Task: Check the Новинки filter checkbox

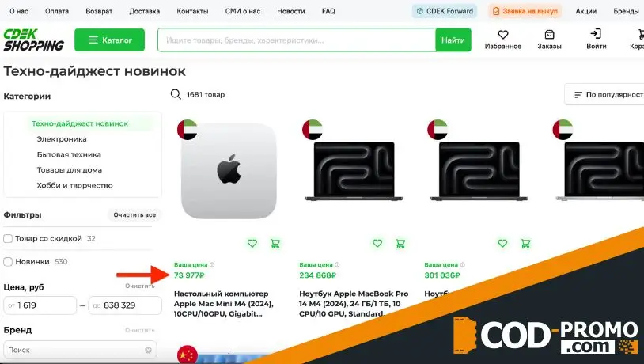Action: (8, 262)
